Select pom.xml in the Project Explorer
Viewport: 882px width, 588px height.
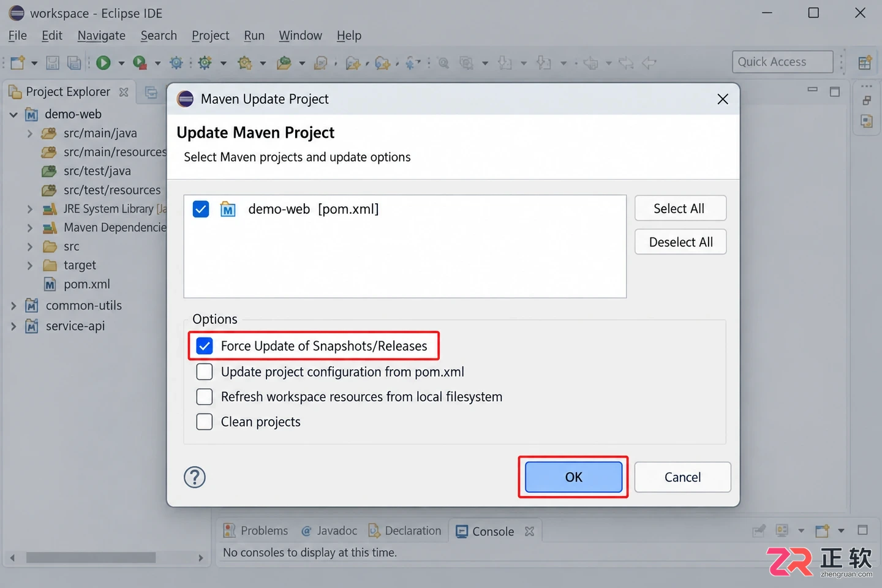click(x=78, y=285)
